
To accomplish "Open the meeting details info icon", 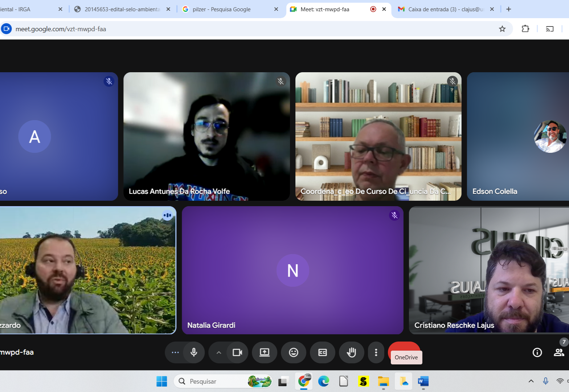I will 537,352.
